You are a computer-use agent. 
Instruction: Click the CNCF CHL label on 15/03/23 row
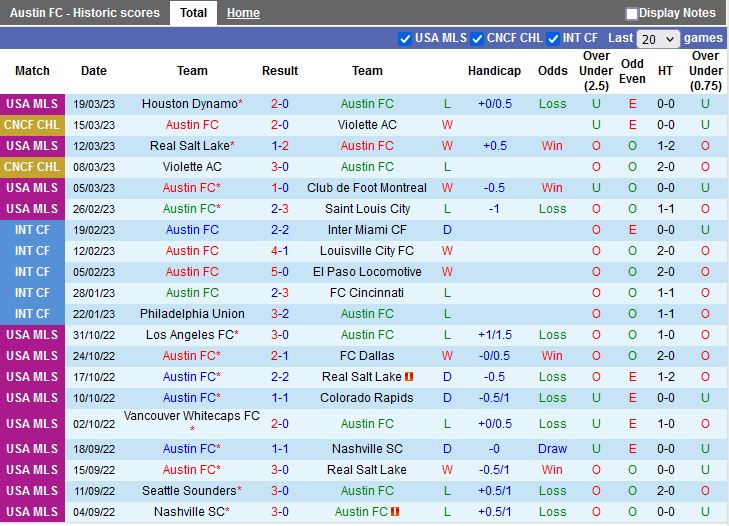(x=32, y=125)
